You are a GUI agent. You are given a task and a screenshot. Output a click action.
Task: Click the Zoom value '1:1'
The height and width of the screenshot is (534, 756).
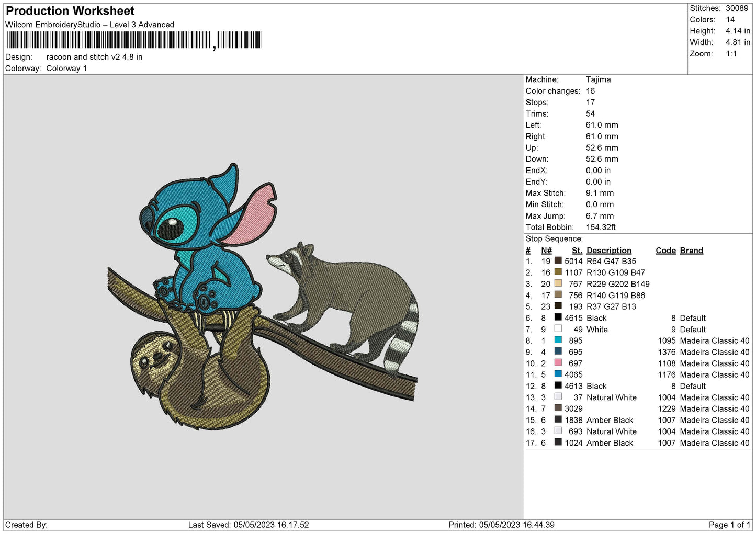tap(731, 54)
